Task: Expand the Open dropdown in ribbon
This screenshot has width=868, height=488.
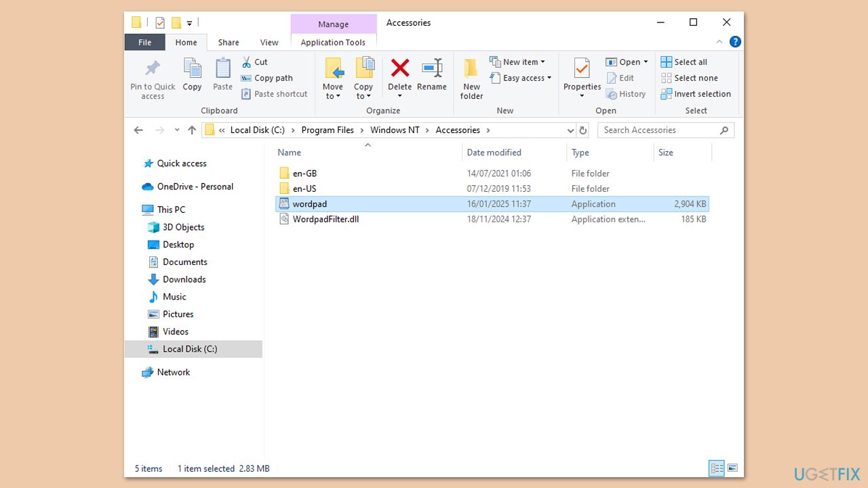Action: tap(627, 62)
